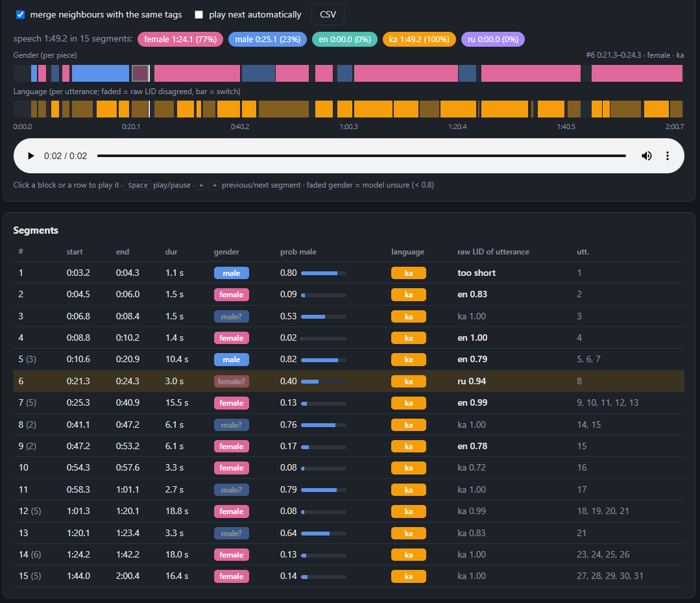Play segment row 12 (5) starting 1:01.3
The width and height of the screenshot is (700, 603).
[348, 511]
